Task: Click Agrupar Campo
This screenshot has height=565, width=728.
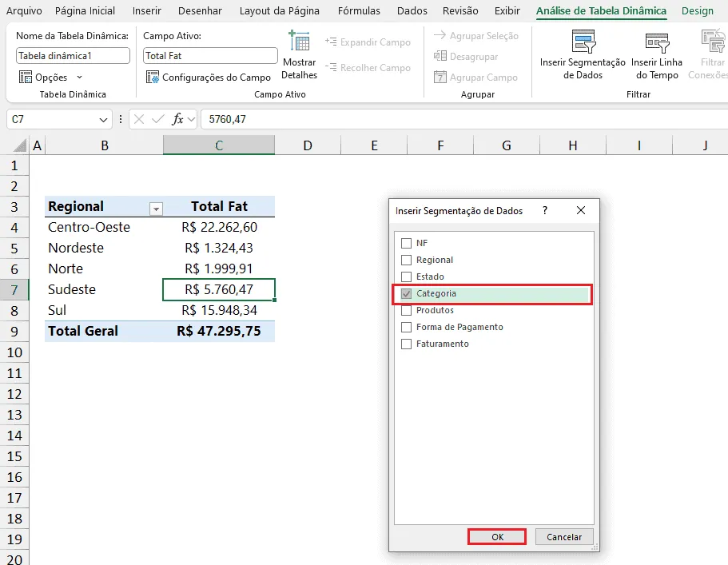Action: (476, 78)
